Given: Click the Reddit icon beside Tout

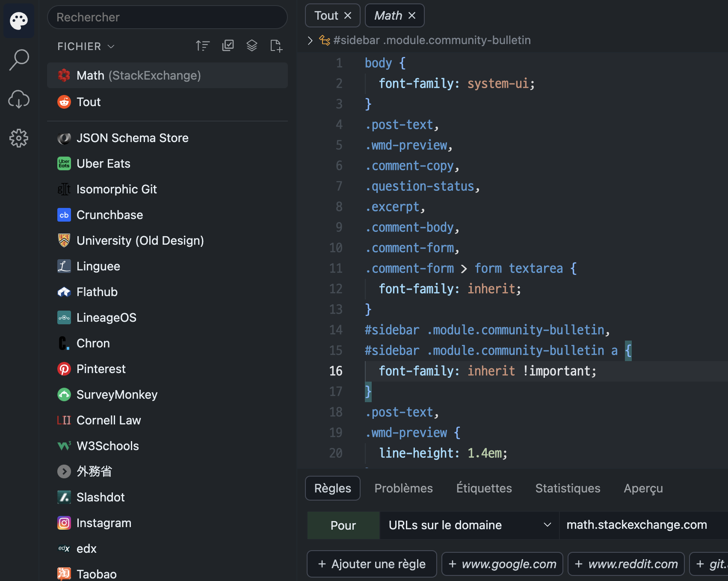Looking at the screenshot, I should pyautogui.click(x=64, y=102).
